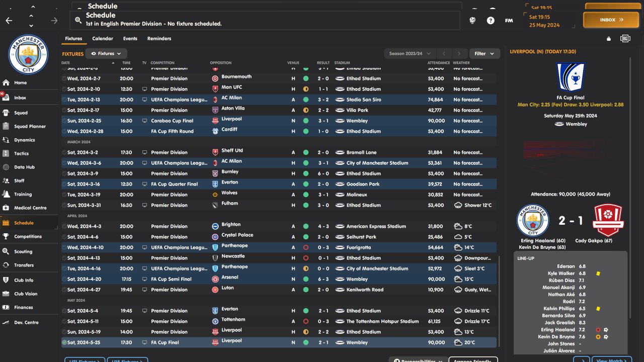Click the orange INBOX continue button
Screen dimensions: 644x362
click(x=611, y=20)
